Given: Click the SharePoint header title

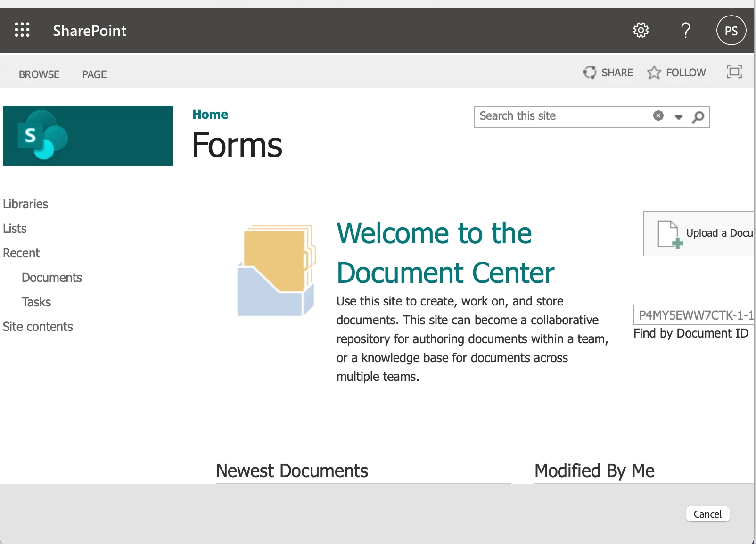Looking at the screenshot, I should 90,31.
